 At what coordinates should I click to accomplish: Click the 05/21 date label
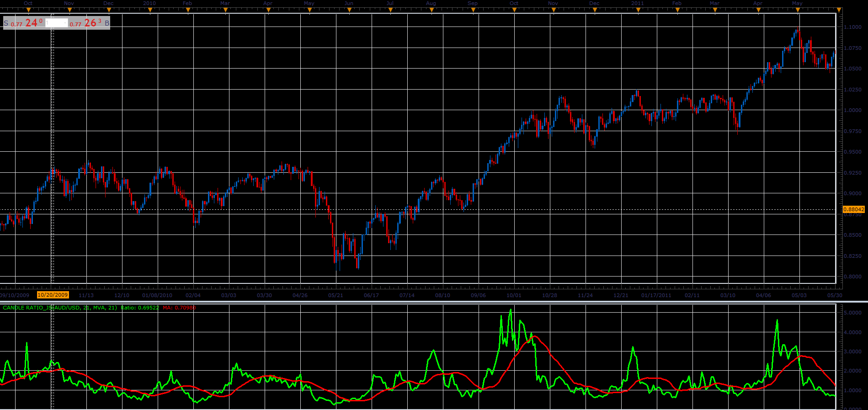(336, 295)
